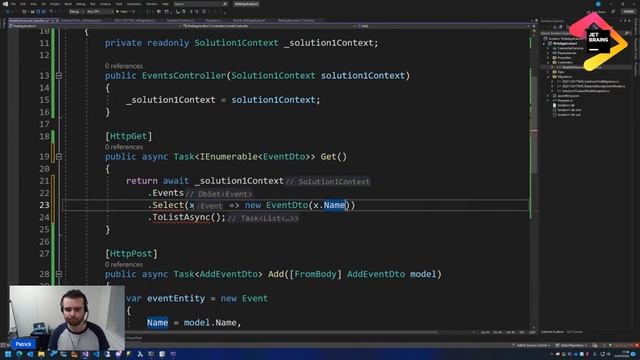Open the View menu
Image resolution: width=640 pixels, height=360 pixels.
33,4
